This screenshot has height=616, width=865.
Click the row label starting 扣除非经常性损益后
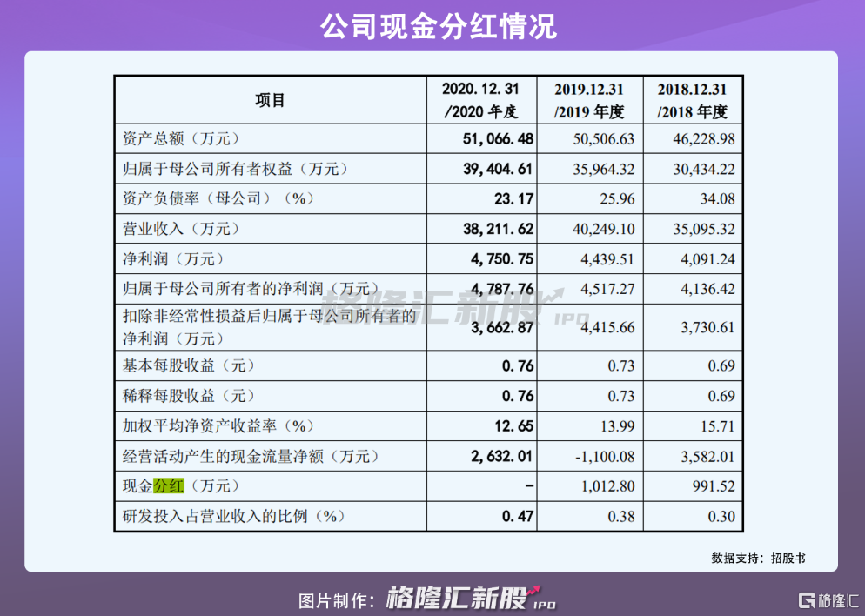[x=269, y=327]
